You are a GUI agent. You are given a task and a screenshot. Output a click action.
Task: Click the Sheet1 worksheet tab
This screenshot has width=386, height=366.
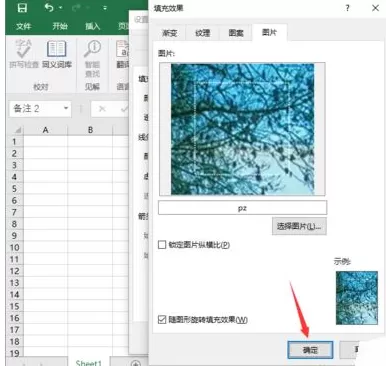pyautogui.click(x=88, y=362)
